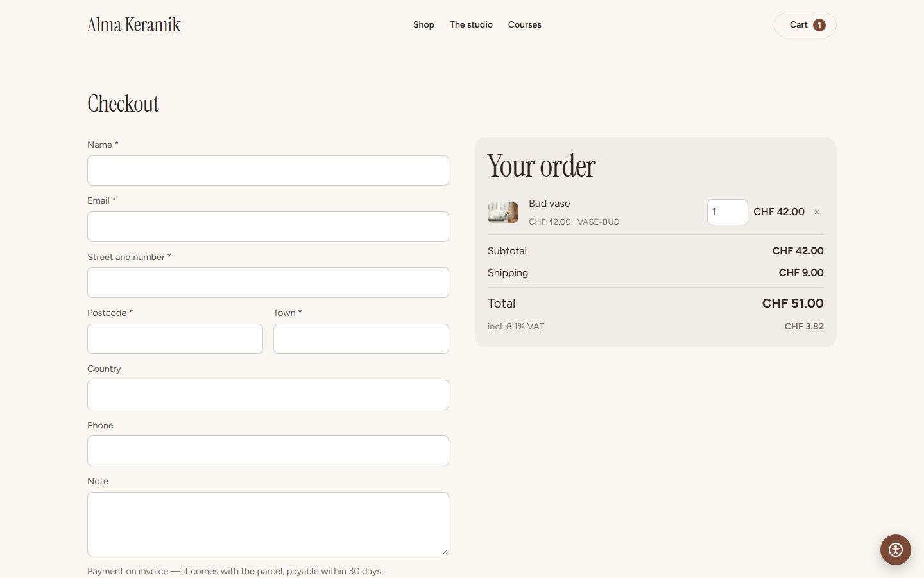The image size is (924, 578).
Task: Open the Shop menu item
Action: click(x=424, y=24)
